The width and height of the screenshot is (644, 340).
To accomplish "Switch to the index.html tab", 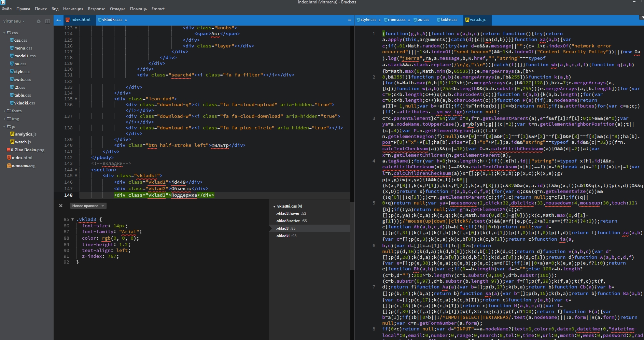I will pos(80,20).
